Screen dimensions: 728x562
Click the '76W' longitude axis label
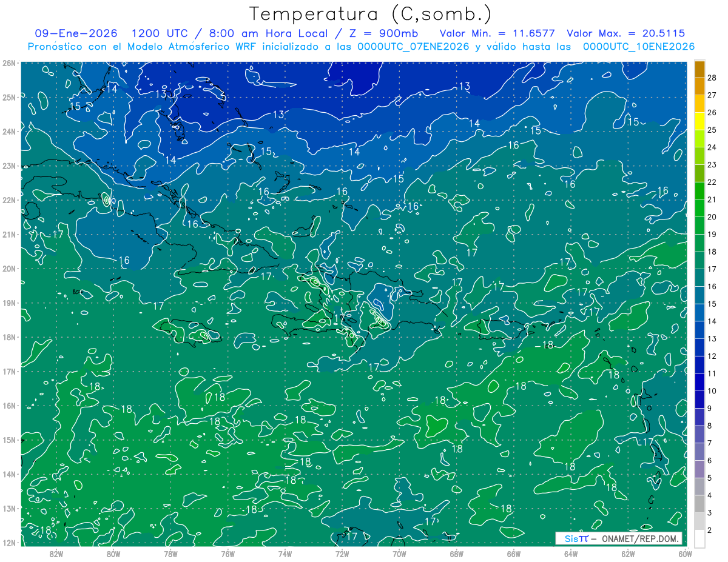click(227, 554)
